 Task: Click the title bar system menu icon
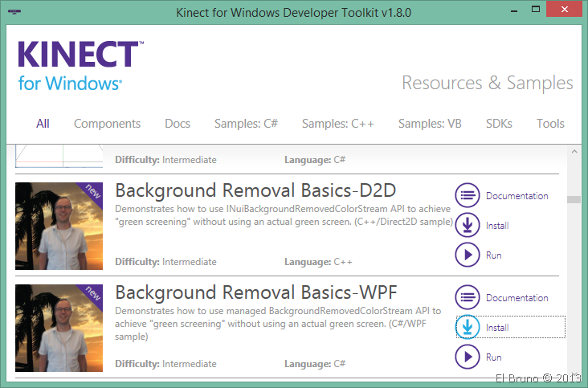coord(14,12)
